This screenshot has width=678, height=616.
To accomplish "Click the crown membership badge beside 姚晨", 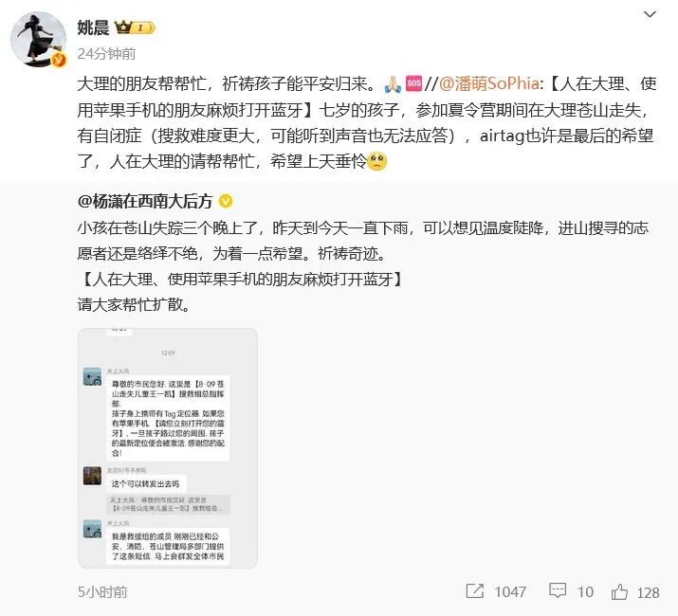I will tap(135, 28).
